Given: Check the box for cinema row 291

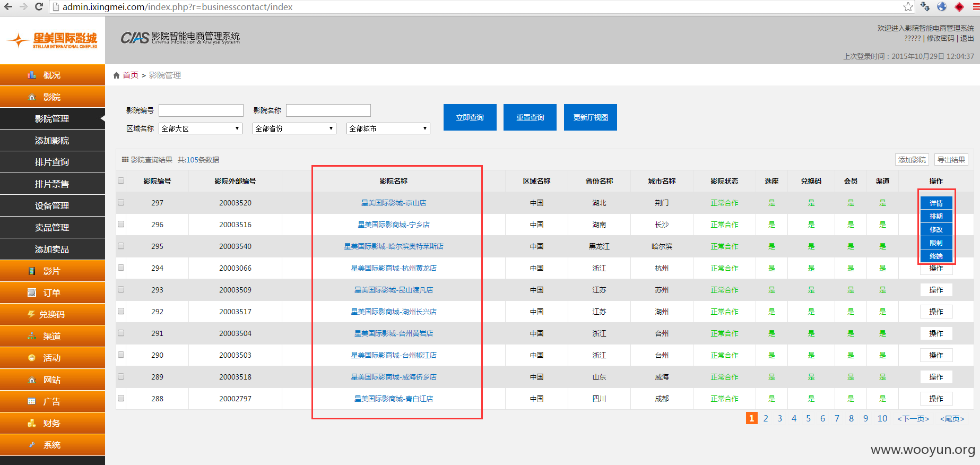Looking at the screenshot, I should click(121, 333).
